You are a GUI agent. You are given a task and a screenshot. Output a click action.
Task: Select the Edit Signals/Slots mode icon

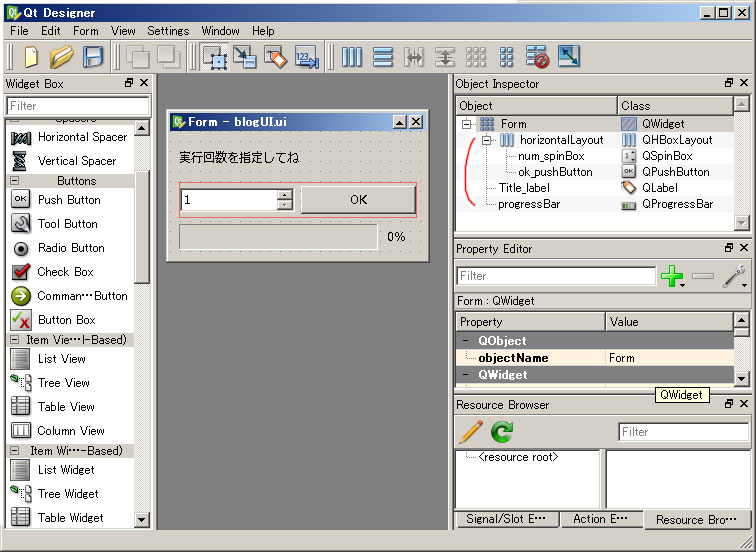(x=245, y=57)
